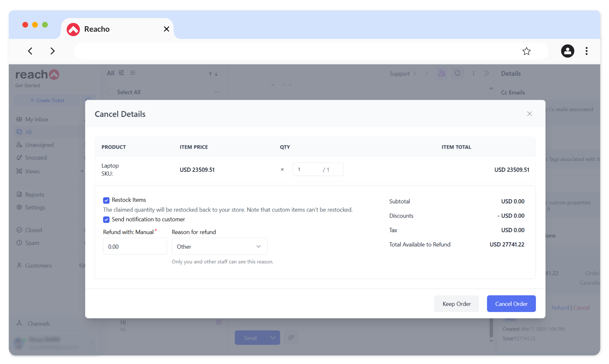
Task: Click the Reacho tab logo icon
Action: (x=73, y=29)
